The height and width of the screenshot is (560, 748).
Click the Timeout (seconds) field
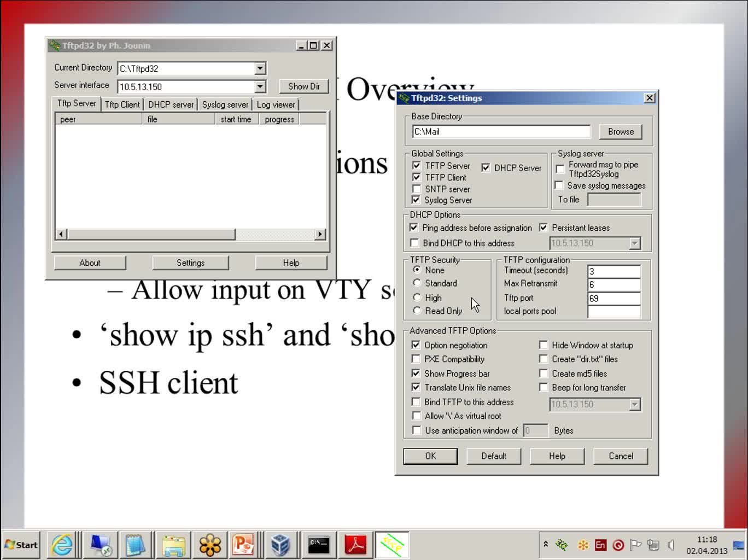[x=613, y=271]
